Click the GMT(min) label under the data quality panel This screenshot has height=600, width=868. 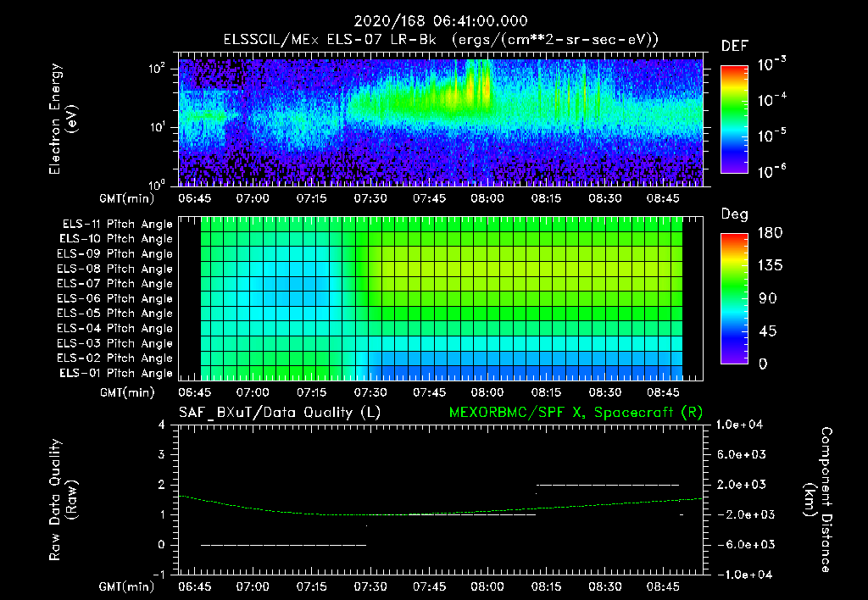pyautogui.click(x=127, y=587)
